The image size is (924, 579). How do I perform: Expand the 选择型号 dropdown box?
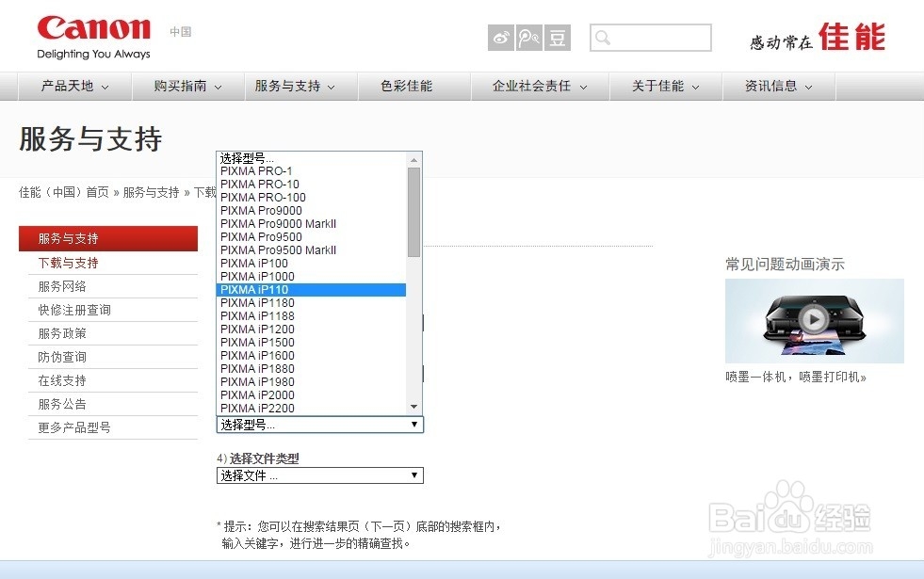[320, 425]
